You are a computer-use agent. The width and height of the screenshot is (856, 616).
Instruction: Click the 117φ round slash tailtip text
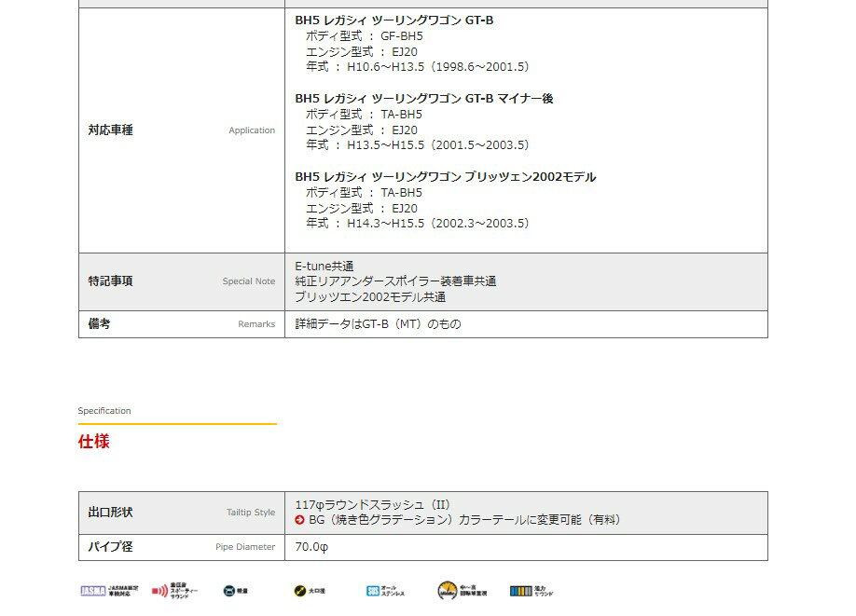click(373, 504)
